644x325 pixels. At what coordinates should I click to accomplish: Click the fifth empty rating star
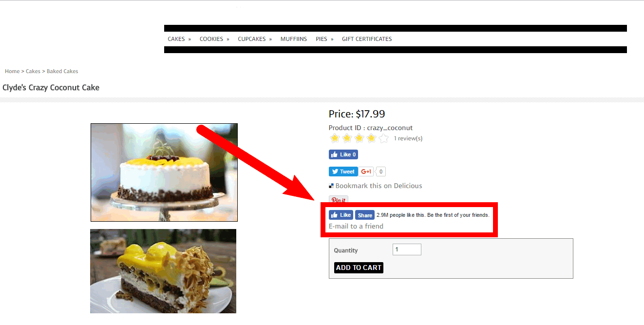point(384,138)
